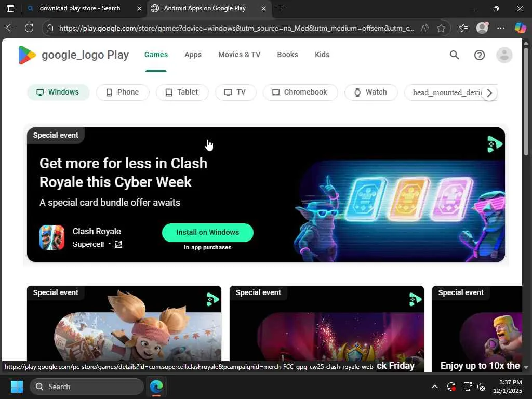The image size is (532, 399).
Task: Click the In-app purchases label
Action: (208, 247)
